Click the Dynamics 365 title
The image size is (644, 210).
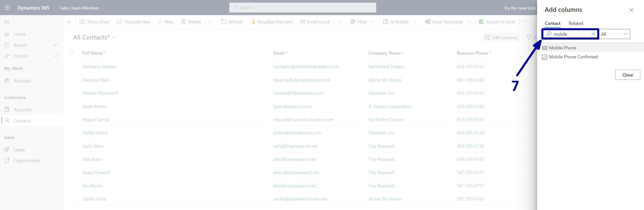pos(33,8)
